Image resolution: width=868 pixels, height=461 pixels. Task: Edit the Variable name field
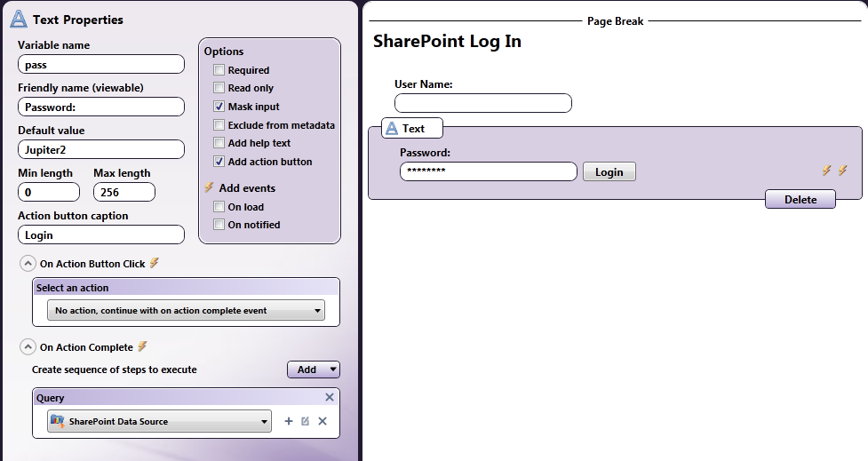(101, 64)
